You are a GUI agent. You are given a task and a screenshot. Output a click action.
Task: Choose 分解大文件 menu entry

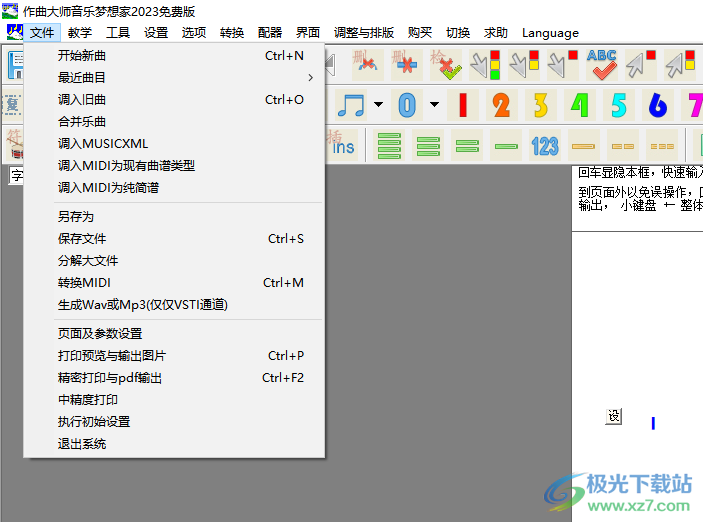click(174, 261)
